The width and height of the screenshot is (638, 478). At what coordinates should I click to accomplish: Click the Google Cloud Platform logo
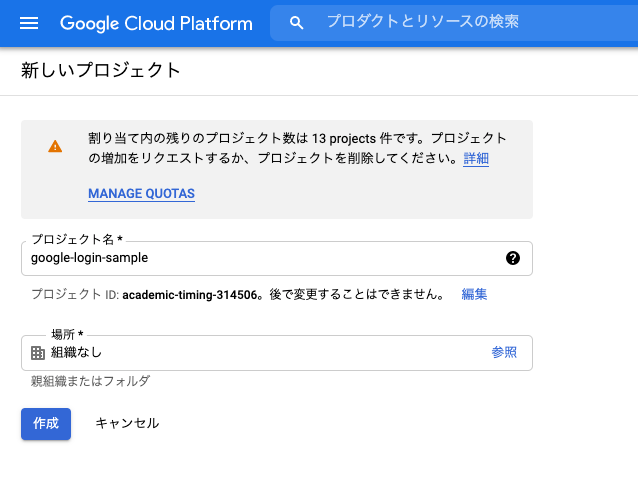(x=156, y=23)
